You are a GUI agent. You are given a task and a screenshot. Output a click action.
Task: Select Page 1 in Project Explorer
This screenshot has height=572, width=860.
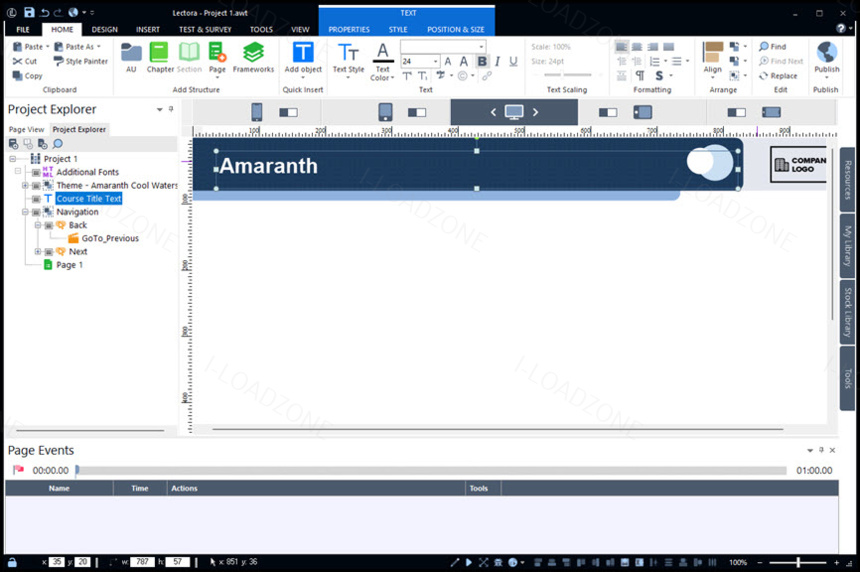(69, 265)
